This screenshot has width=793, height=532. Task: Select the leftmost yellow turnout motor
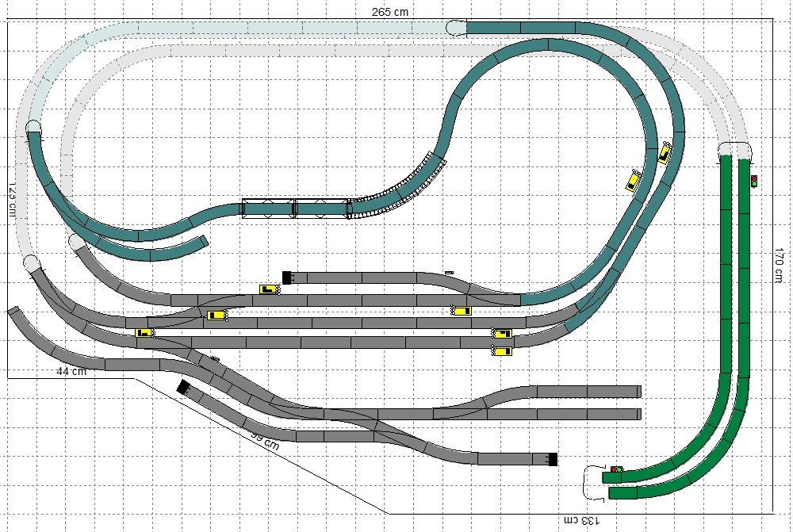[144, 333]
